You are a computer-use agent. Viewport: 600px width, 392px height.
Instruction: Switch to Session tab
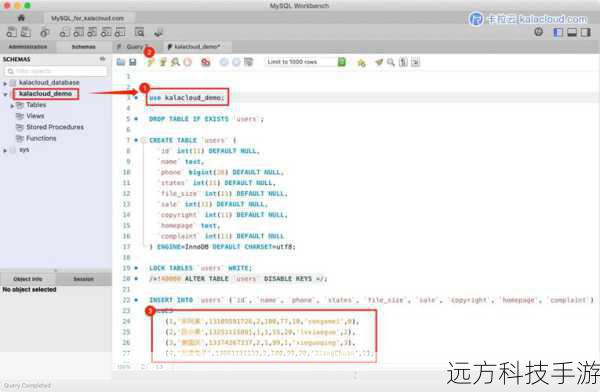point(83,279)
